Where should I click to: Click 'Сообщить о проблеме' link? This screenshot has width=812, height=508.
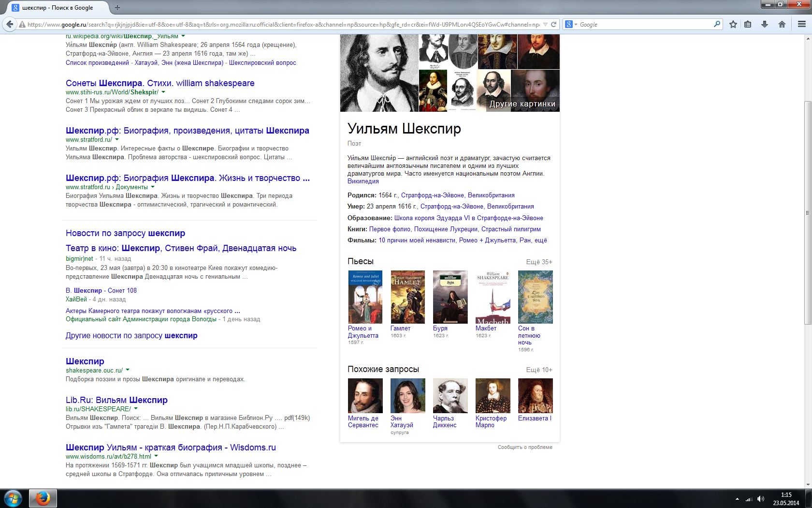point(525,447)
